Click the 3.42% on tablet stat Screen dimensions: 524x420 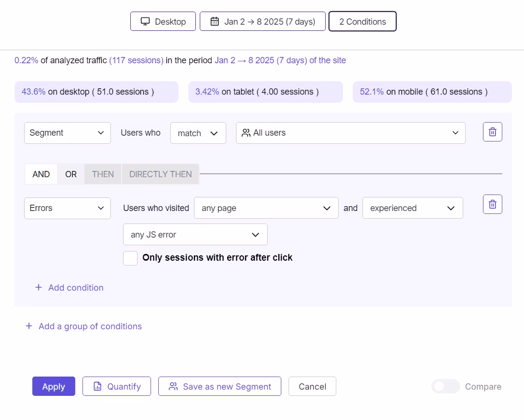click(x=266, y=92)
